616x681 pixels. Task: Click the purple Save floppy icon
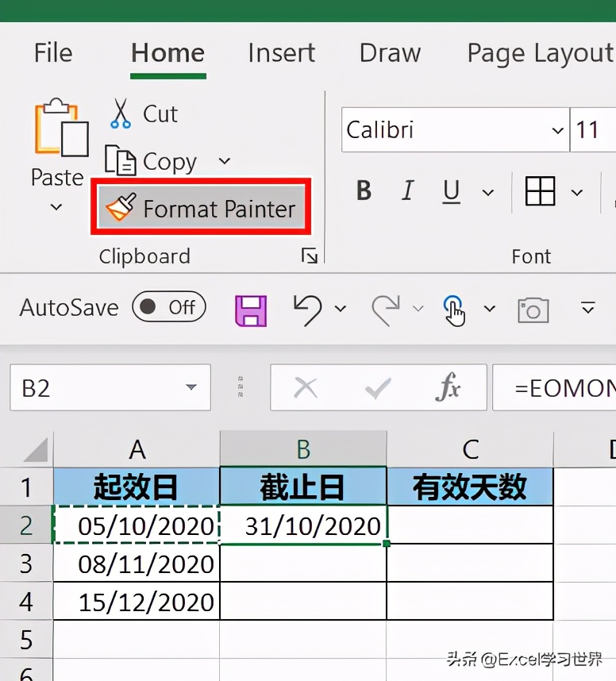251,309
